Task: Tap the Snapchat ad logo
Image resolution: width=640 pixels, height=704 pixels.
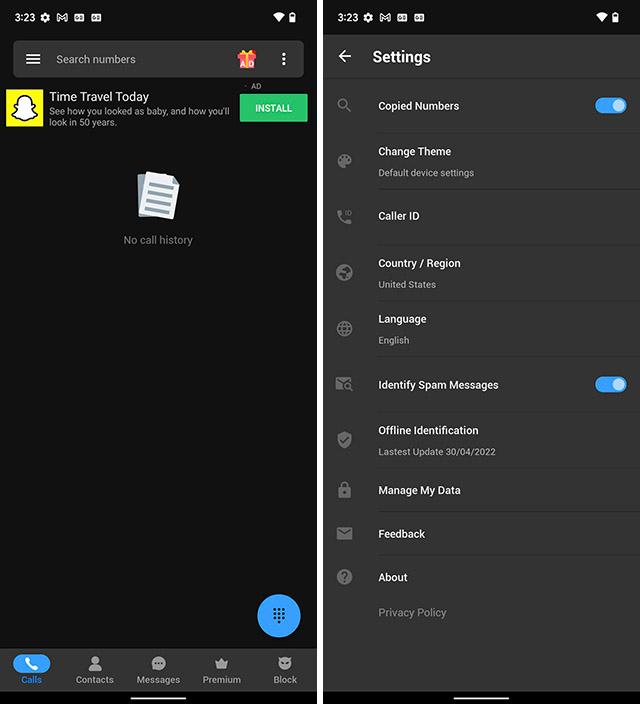Action: pyautogui.click(x=25, y=108)
